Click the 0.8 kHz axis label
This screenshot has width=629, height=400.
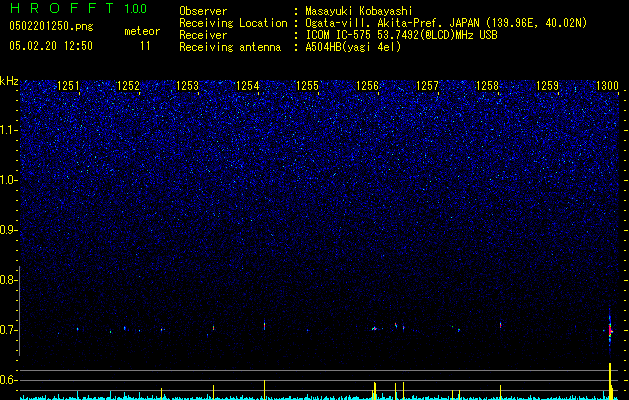point(8,280)
